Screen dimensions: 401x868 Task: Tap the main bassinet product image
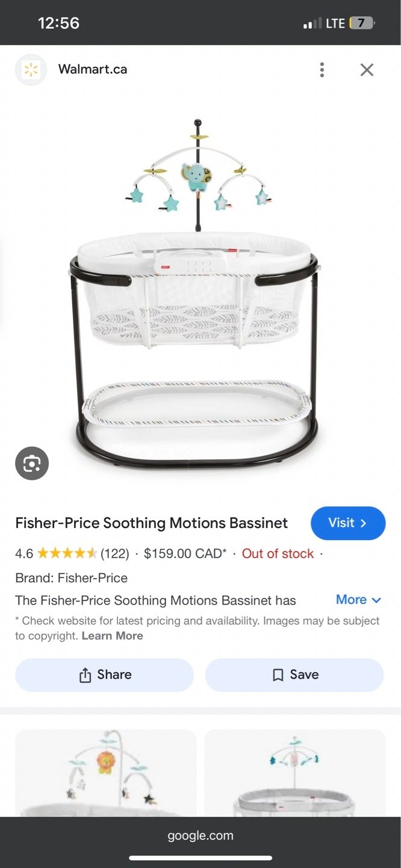pos(195,294)
